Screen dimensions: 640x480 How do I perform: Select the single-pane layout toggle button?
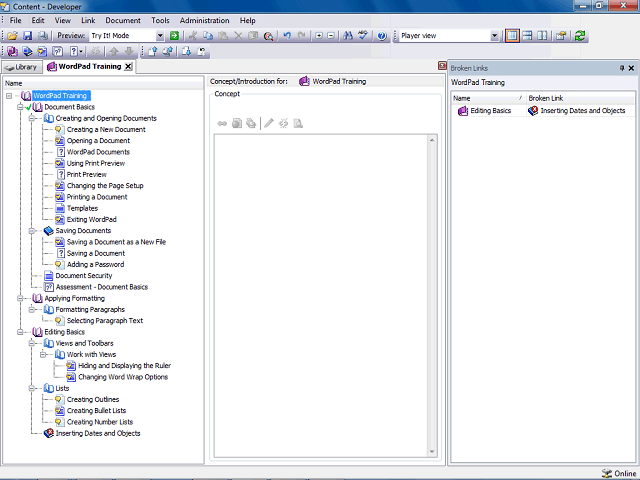(512, 36)
